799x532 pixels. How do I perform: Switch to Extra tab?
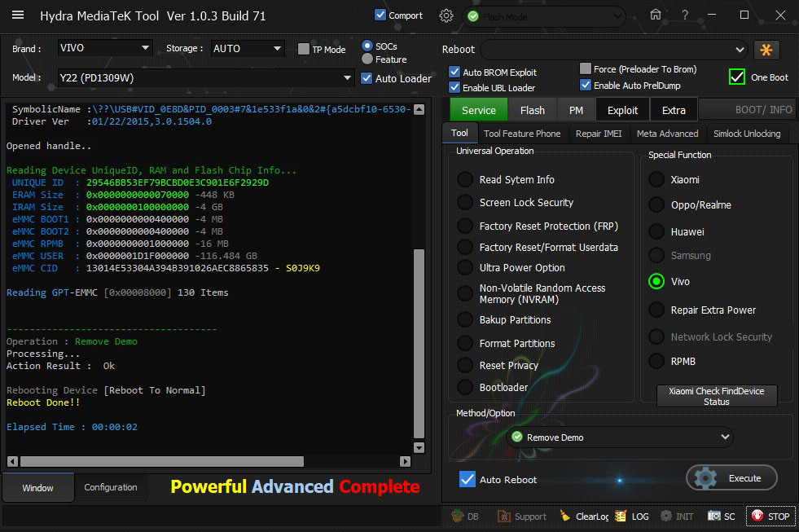point(674,110)
